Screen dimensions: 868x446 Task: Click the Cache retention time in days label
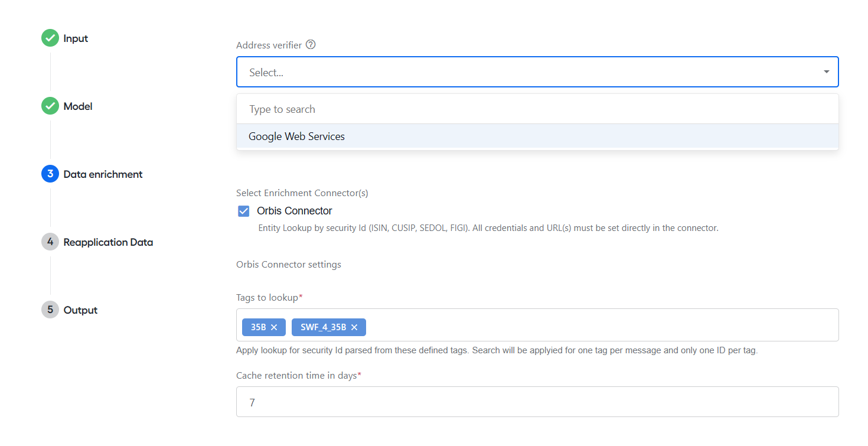click(x=299, y=376)
